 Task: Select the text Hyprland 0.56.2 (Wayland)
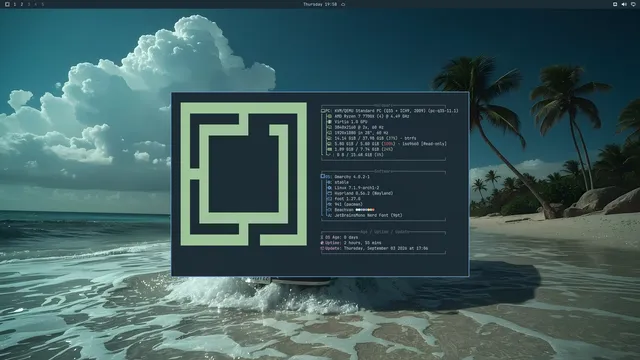tap(364, 193)
